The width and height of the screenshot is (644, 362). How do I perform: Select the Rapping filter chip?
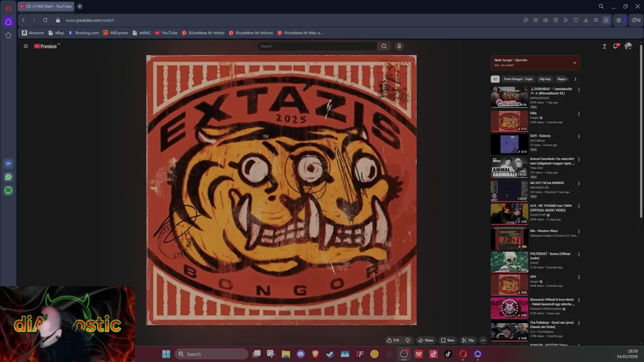click(x=562, y=79)
